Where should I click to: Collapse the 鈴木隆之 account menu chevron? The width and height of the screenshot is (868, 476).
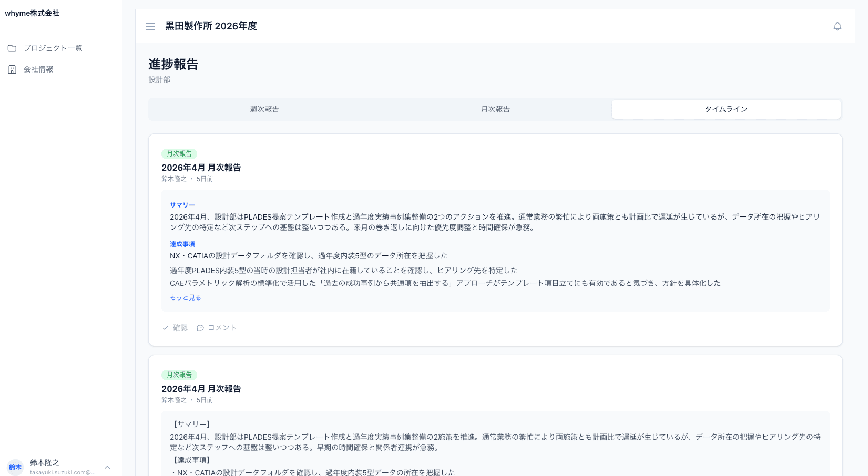(x=107, y=467)
